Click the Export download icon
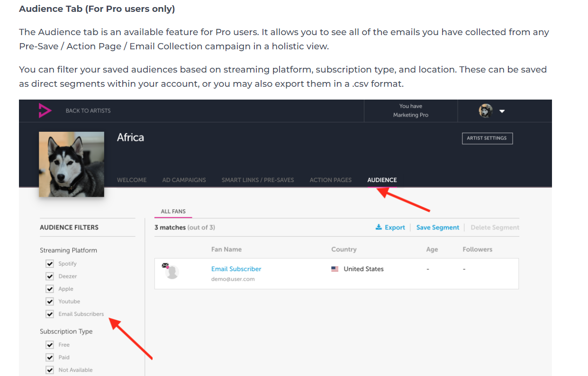Screen dimensions: 588x376 tap(379, 227)
